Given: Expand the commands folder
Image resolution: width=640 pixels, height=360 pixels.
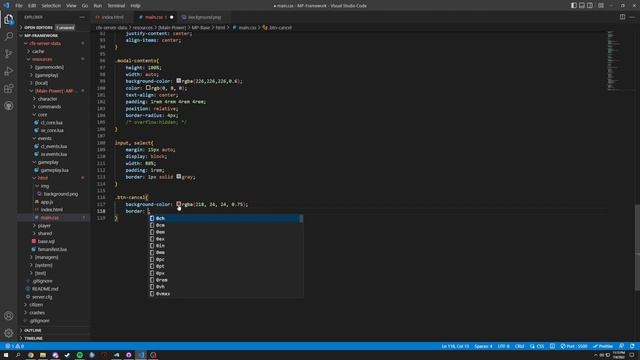Looking at the screenshot, I should (49, 107).
